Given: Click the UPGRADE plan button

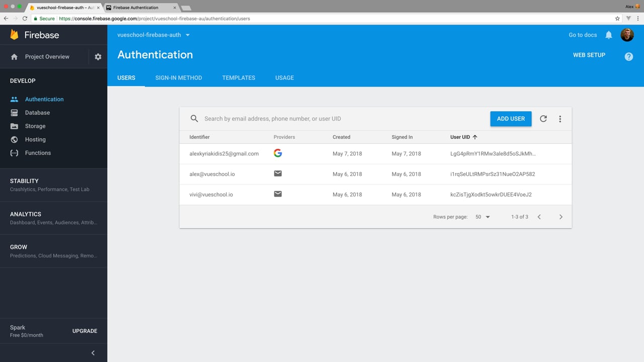Looking at the screenshot, I should (85, 331).
